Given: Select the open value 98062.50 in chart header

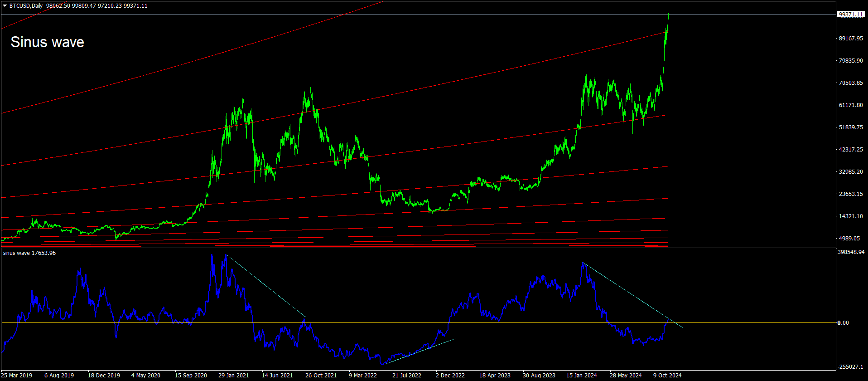Looking at the screenshot, I should coord(57,6).
